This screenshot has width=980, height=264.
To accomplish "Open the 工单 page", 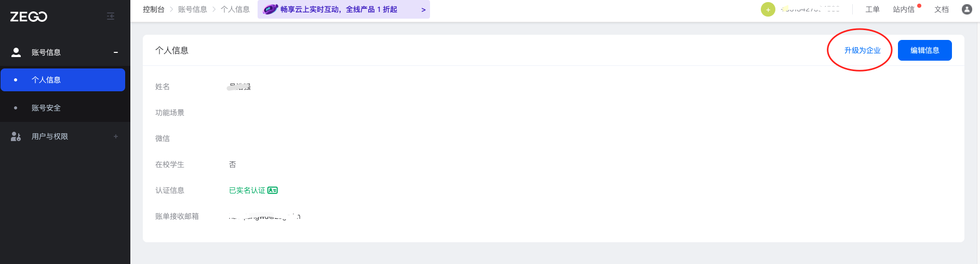I will [x=872, y=9].
